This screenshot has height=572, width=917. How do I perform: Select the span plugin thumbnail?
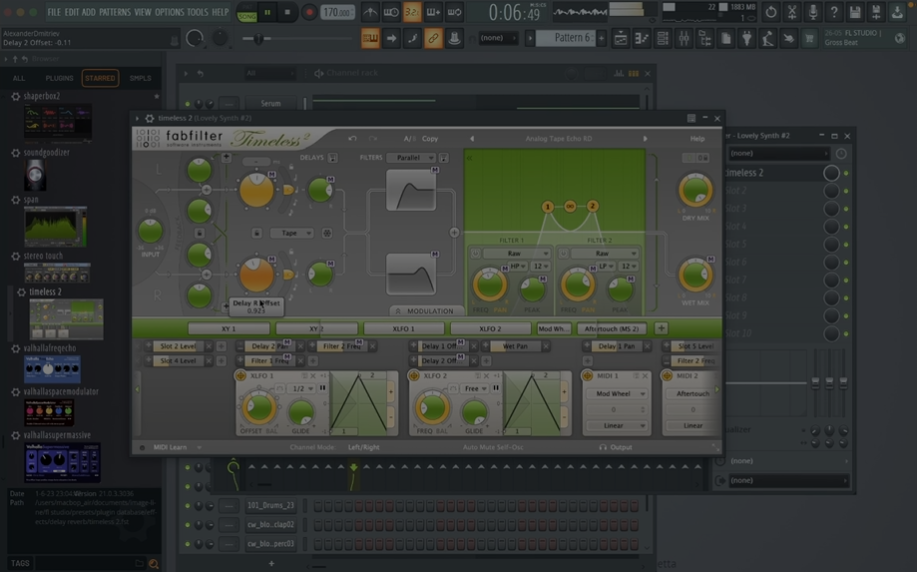tap(55, 226)
